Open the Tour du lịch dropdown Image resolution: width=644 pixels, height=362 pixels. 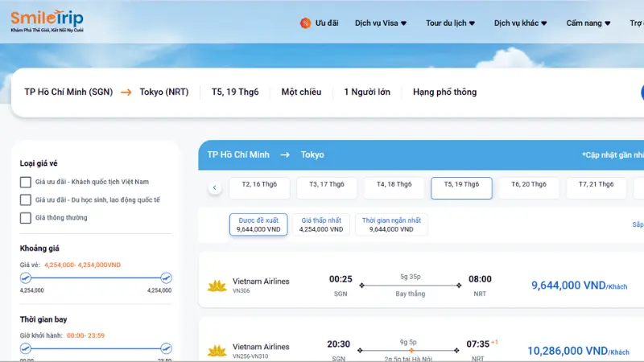450,23
